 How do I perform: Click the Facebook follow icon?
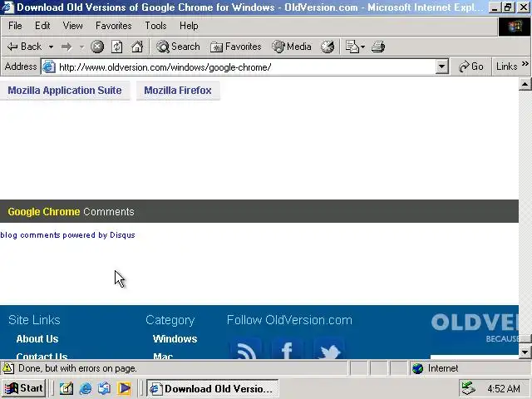(x=288, y=349)
